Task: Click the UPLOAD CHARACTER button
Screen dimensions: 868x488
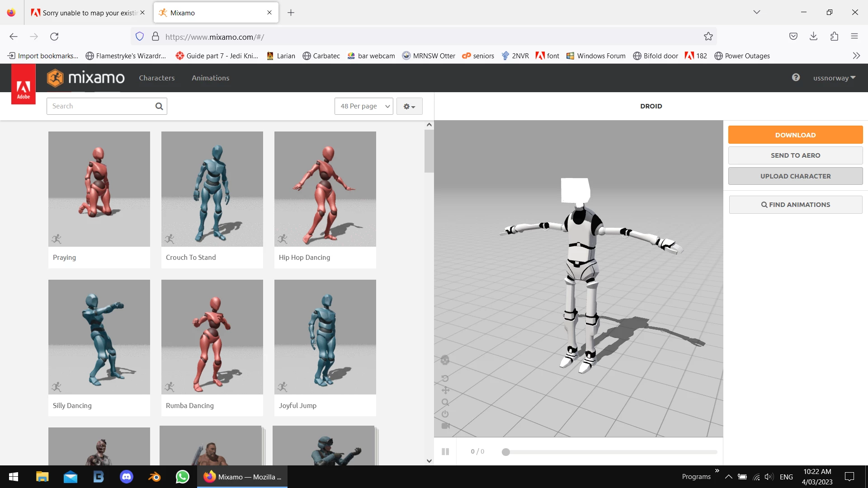Action: point(795,176)
